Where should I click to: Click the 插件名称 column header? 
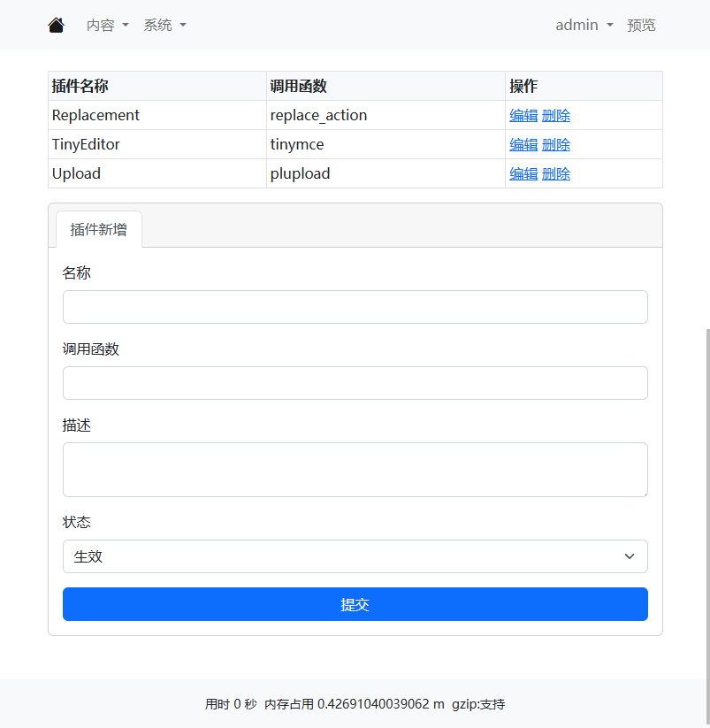click(157, 86)
